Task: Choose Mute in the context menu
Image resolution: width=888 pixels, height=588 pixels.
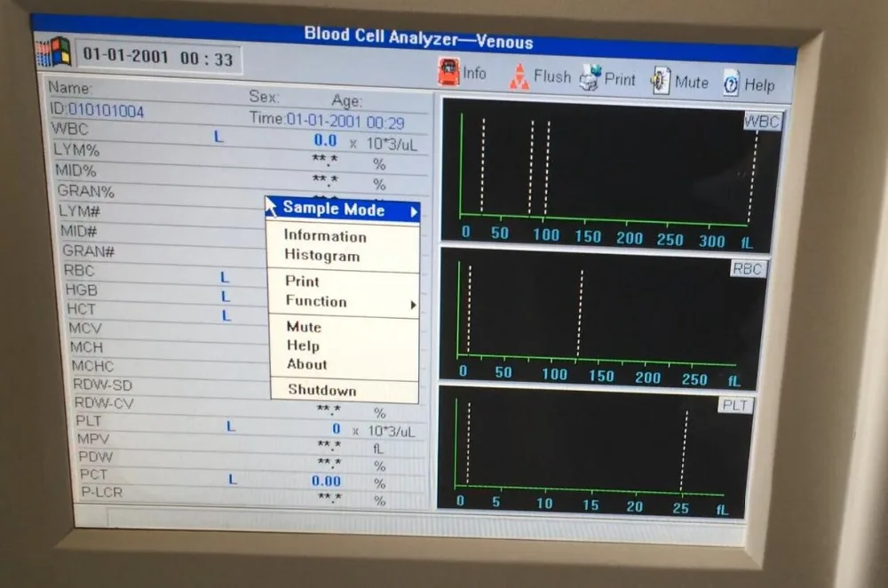Action: pyautogui.click(x=304, y=327)
